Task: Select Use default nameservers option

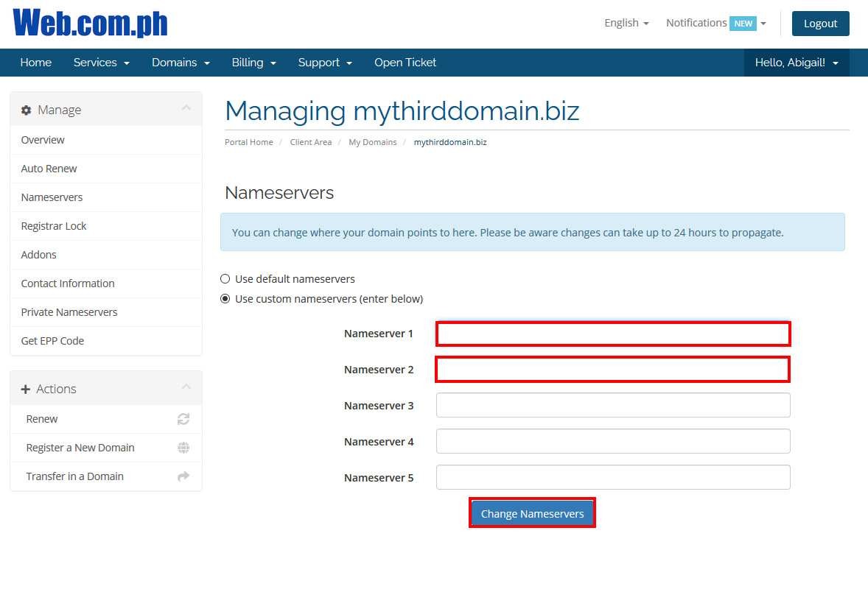Action: 225,279
